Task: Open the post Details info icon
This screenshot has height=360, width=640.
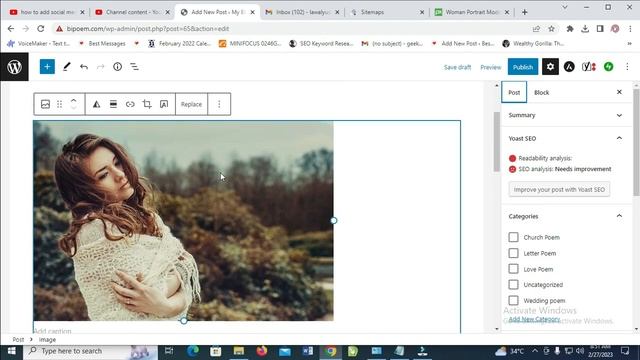Action: point(118,67)
